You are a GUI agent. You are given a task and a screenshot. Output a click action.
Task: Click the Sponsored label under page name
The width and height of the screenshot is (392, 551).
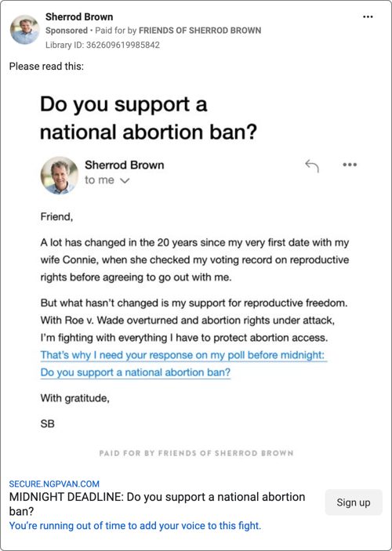[x=67, y=31]
